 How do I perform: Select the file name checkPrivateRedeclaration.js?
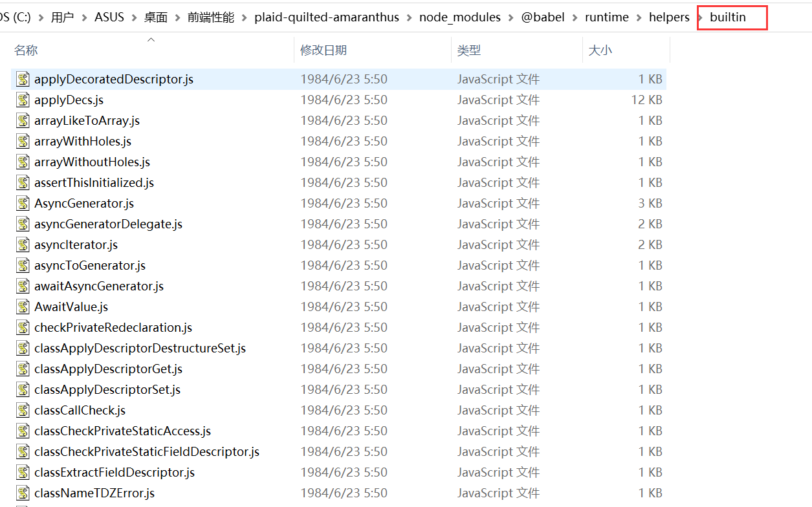coord(113,327)
